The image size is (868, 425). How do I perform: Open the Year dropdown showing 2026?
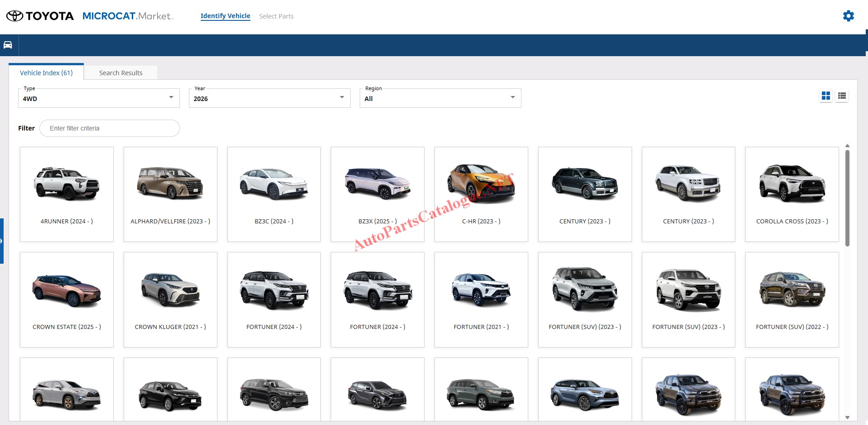270,98
